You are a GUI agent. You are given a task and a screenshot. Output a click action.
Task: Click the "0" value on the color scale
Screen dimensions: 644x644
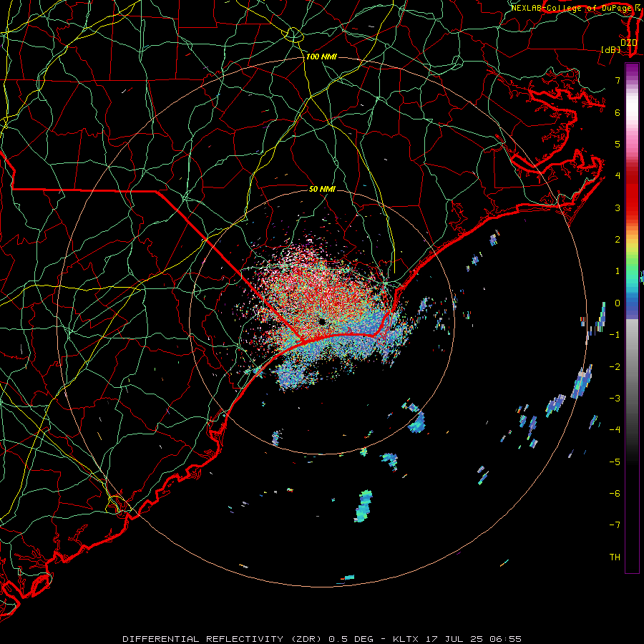coord(618,303)
